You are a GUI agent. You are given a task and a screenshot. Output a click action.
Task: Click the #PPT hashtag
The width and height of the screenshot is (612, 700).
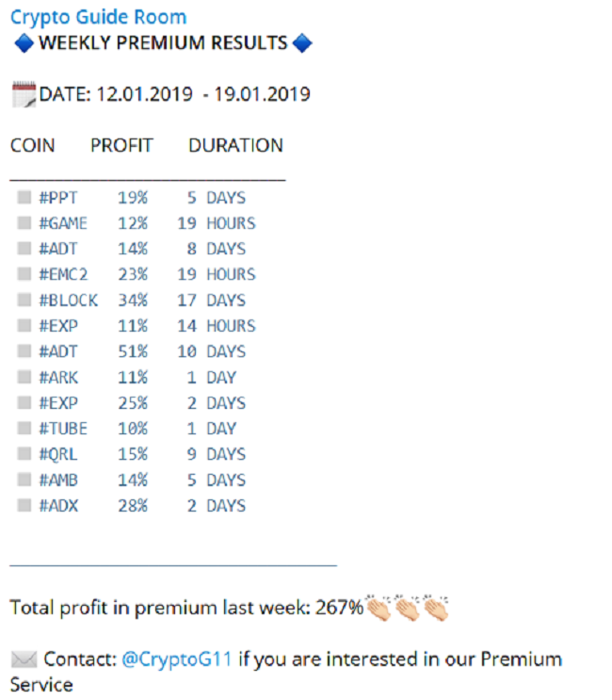(x=58, y=198)
